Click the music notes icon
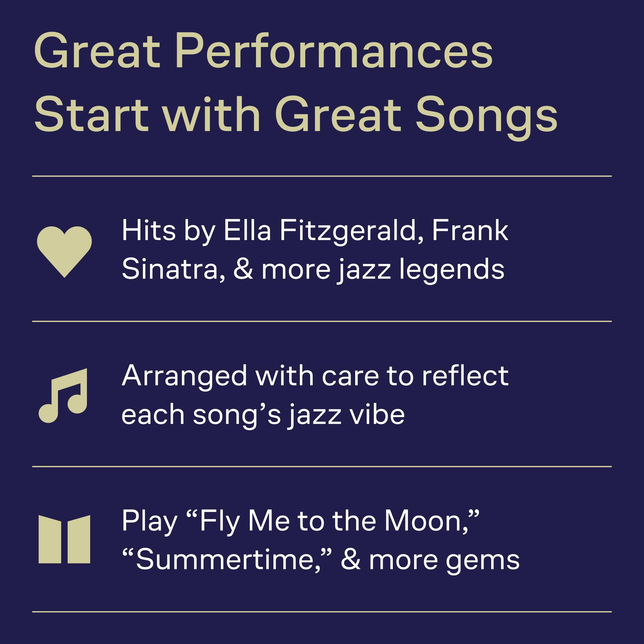644x644 pixels. tap(63, 395)
